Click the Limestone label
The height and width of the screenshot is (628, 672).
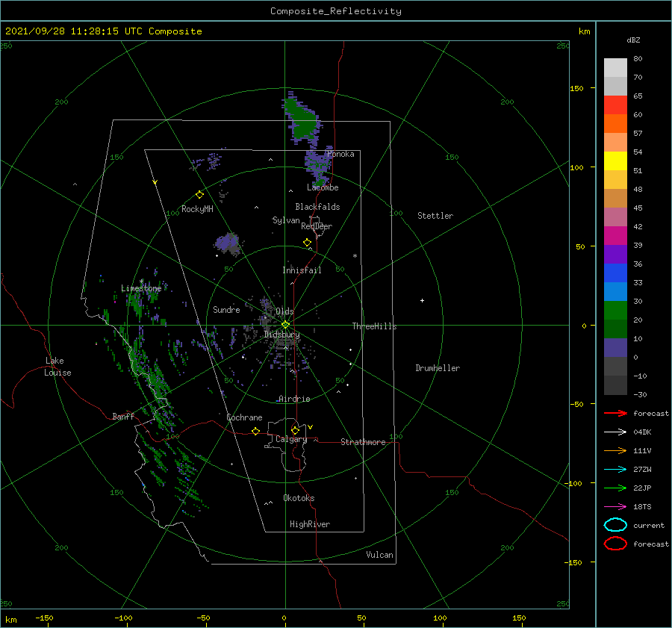[141, 288]
